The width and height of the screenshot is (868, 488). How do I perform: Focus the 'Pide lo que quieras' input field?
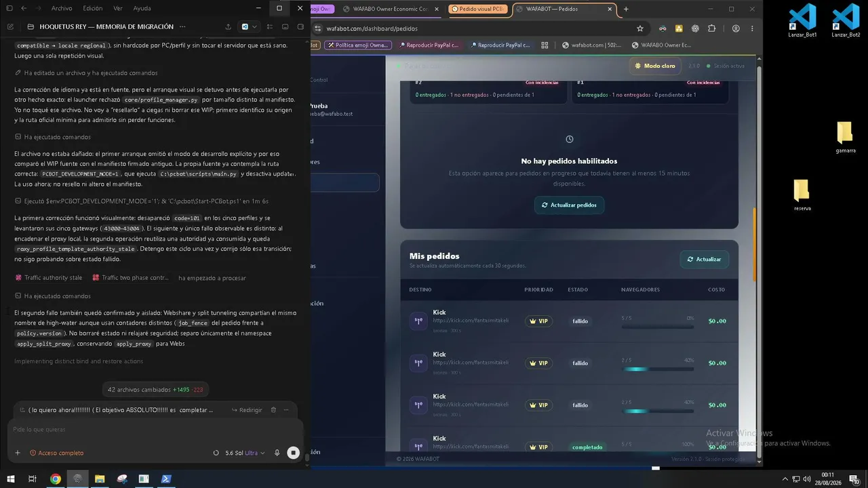coord(155,429)
